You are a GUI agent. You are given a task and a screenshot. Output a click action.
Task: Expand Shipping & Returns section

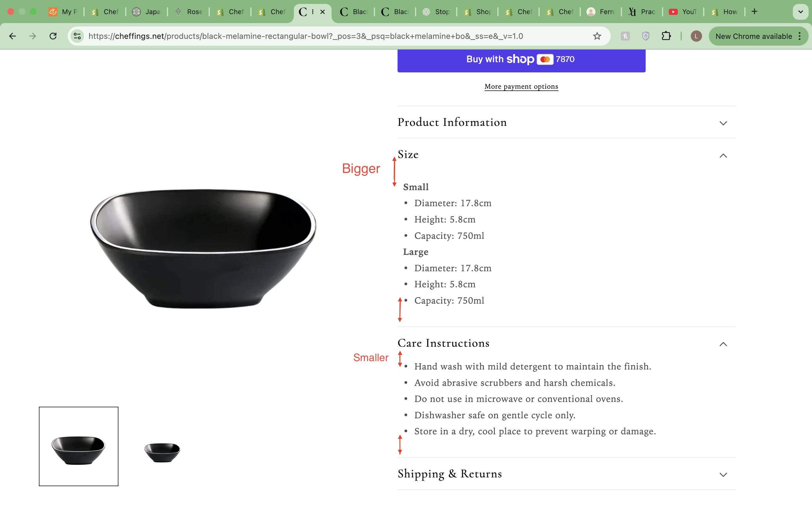pyautogui.click(x=723, y=475)
